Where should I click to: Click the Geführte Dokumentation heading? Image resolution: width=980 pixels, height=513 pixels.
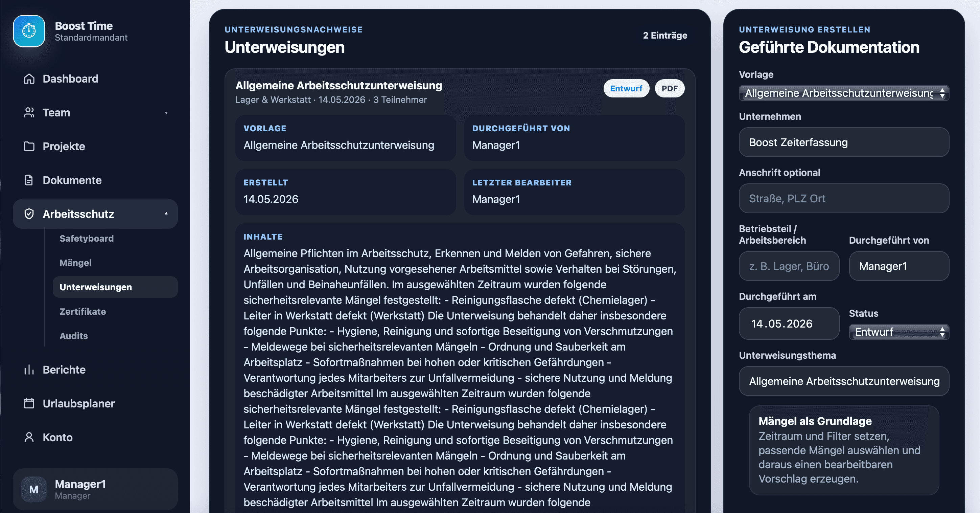829,48
